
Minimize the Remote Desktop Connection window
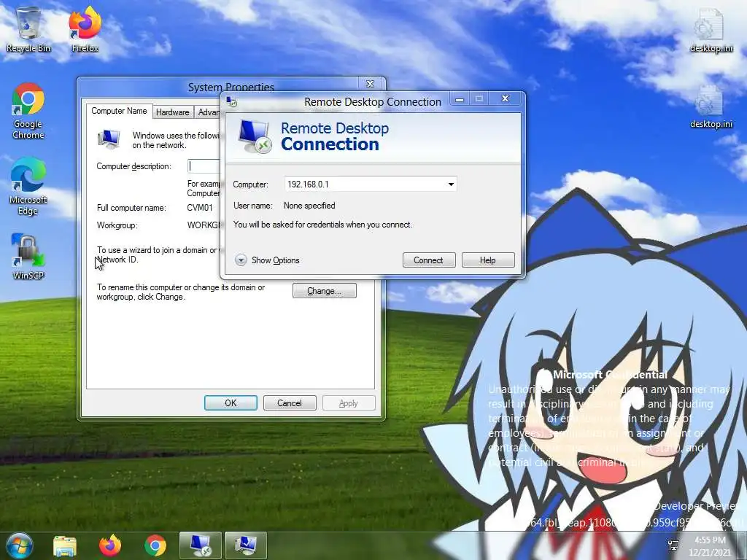point(460,99)
